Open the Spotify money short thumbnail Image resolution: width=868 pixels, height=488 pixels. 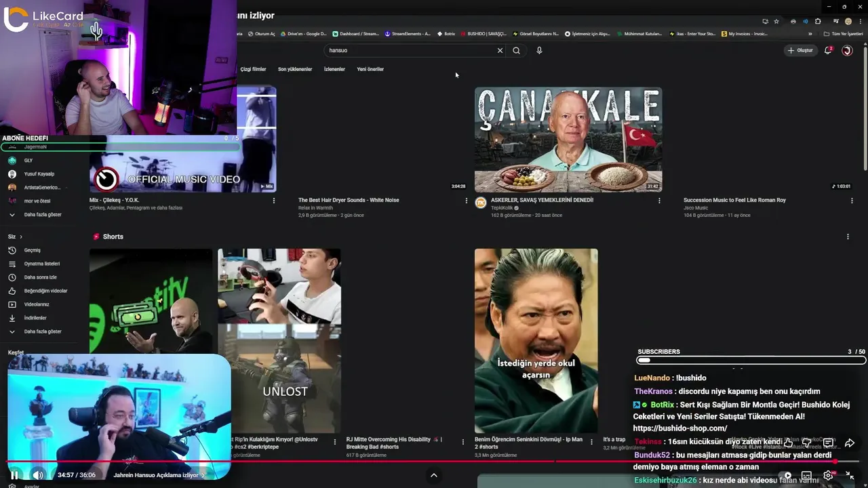pyautogui.click(x=151, y=302)
